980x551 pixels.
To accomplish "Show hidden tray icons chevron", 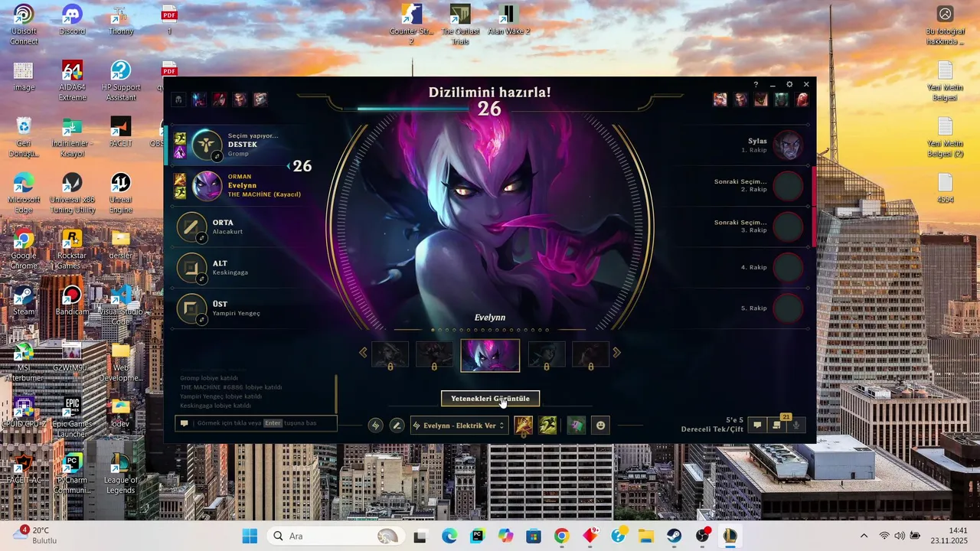I will tap(864, 536).
